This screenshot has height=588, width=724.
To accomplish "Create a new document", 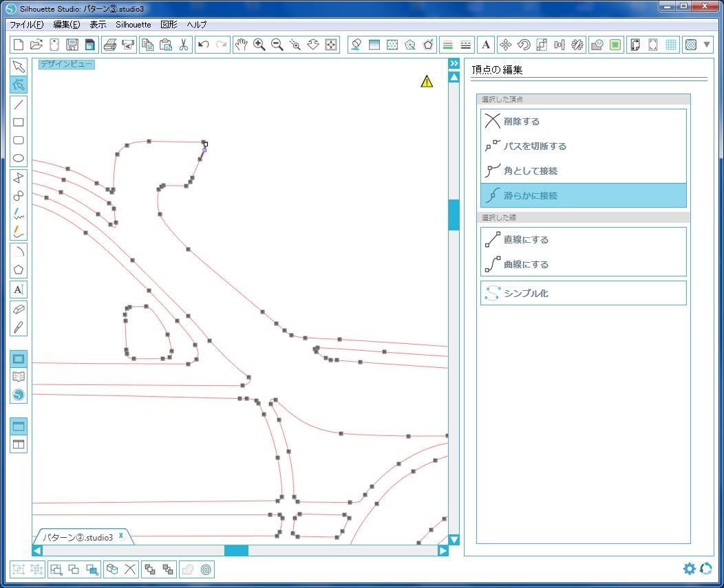I will [x=19, y=45].
